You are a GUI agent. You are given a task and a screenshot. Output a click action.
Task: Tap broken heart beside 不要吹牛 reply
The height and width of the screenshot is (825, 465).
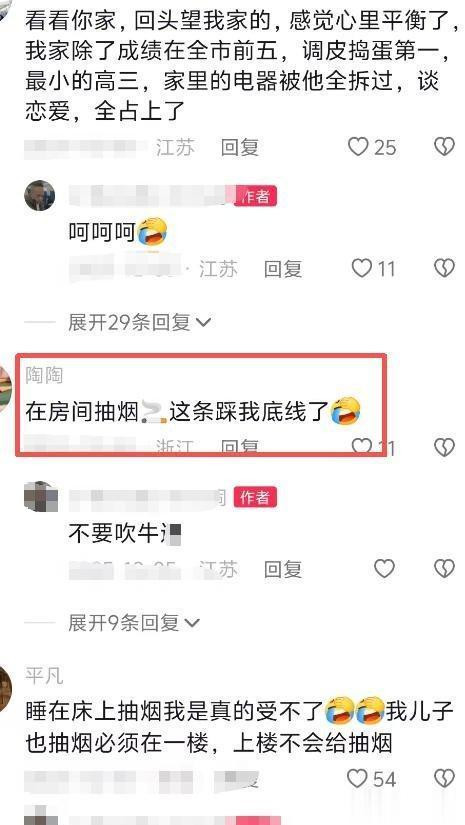(x=444, y=569)
